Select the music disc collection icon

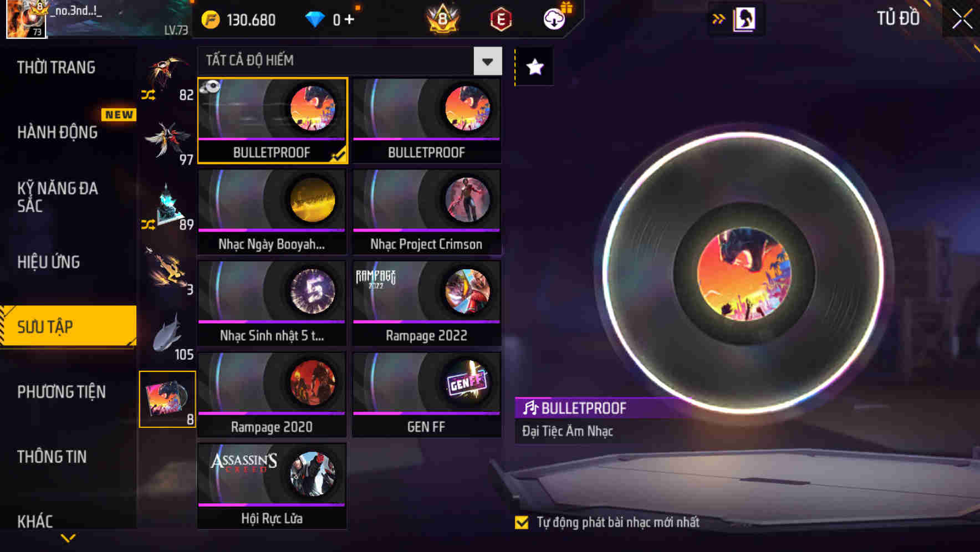pos(167,399)
